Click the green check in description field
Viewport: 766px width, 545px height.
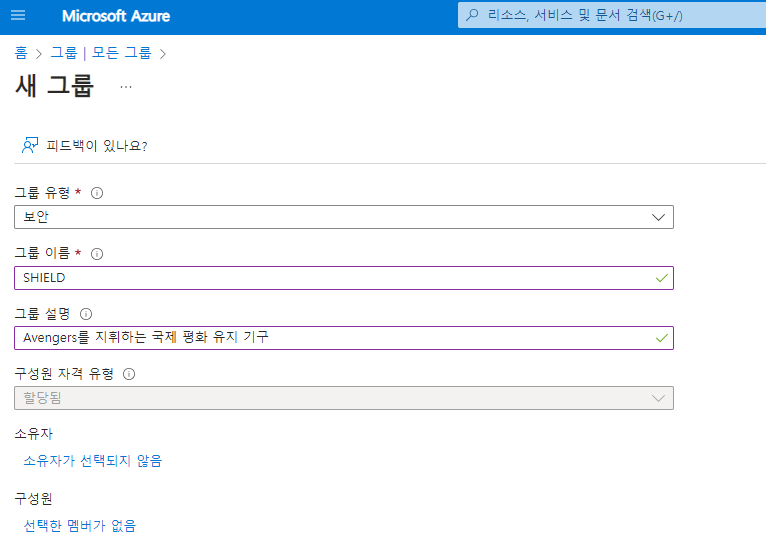(x=661, y=338)
